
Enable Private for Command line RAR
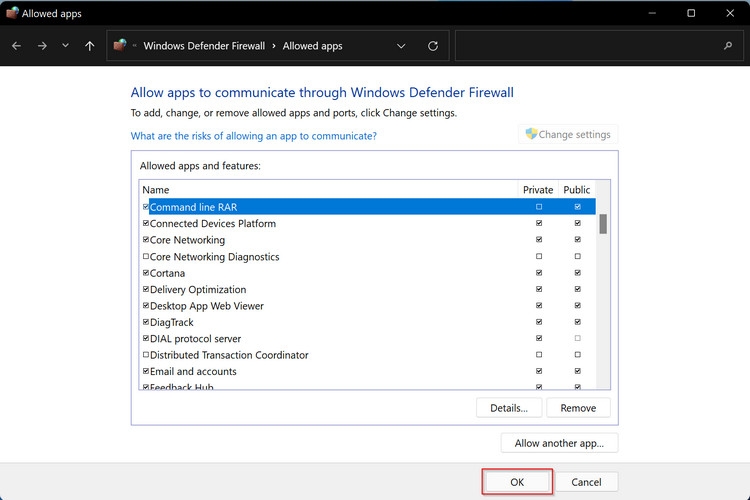539,207
